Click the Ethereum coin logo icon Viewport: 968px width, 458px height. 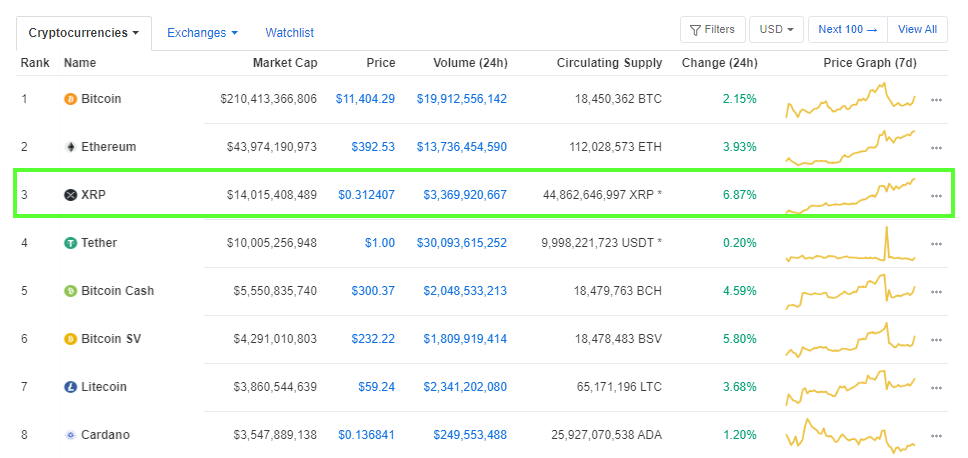click(70, 147)
